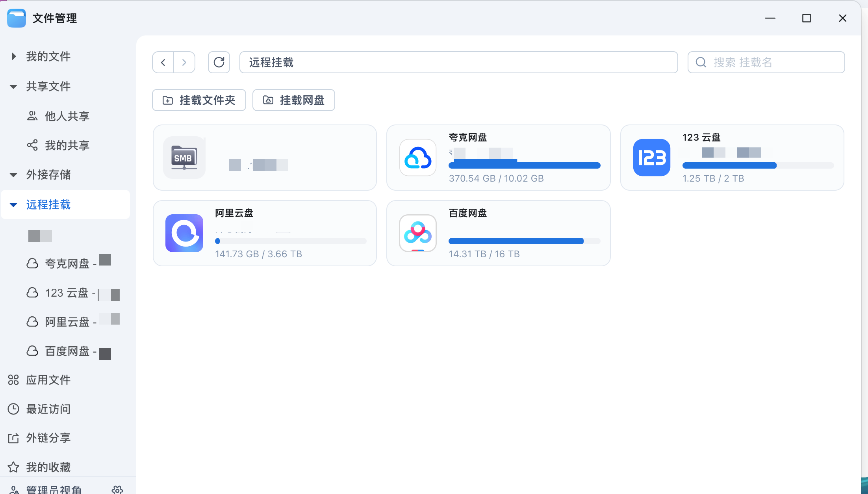
Task: Go back with the left arrow button
Action: tap(163, 62)
